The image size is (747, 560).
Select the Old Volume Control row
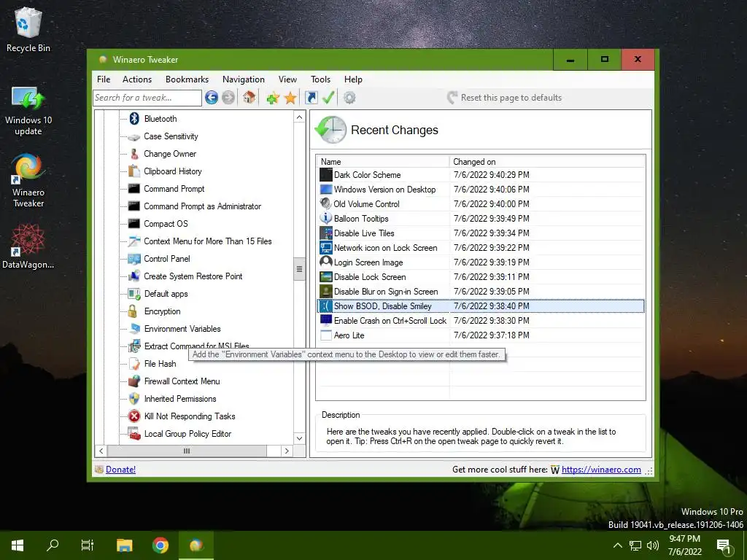pyautogui.click(x=481, y=204)
